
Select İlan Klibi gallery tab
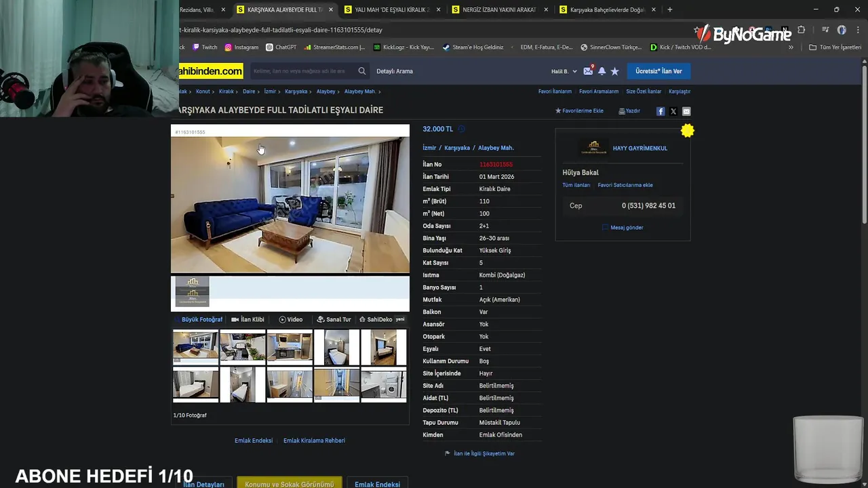(248, 319)
